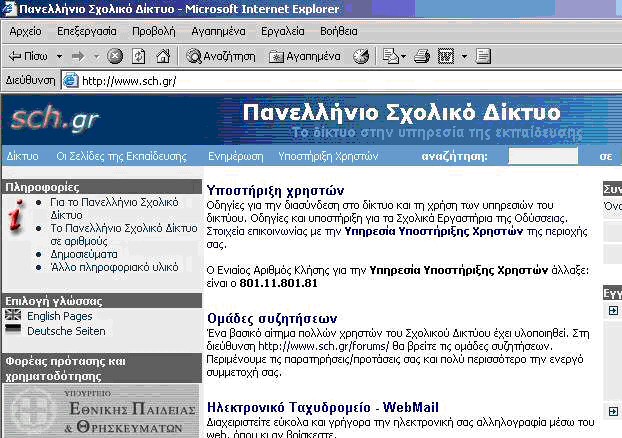Viewport: 622px width, 438px height.
Task: Click the red information 'i' icon
Action: (x=16, y=215)
